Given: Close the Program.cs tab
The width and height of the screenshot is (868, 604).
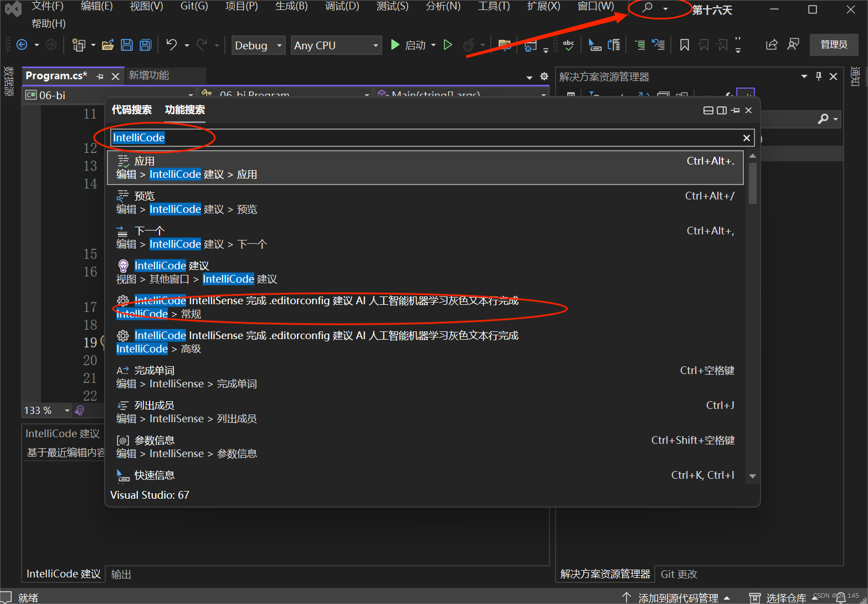Looking at the screenshot, I should tap(115, 76).
